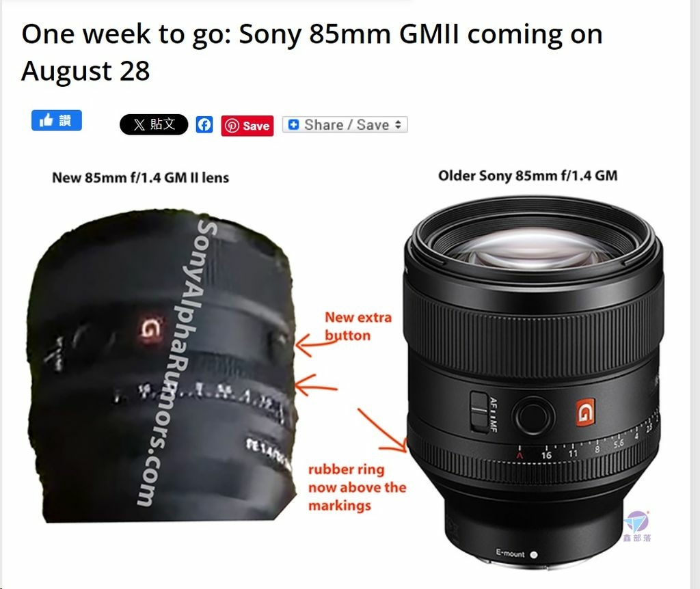
Task: Post to X using the 貼文 button
Action: 154,124
